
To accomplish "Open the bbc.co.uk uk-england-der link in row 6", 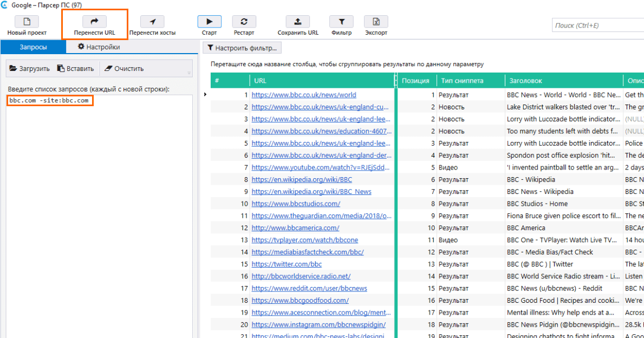I will (322, 155).
